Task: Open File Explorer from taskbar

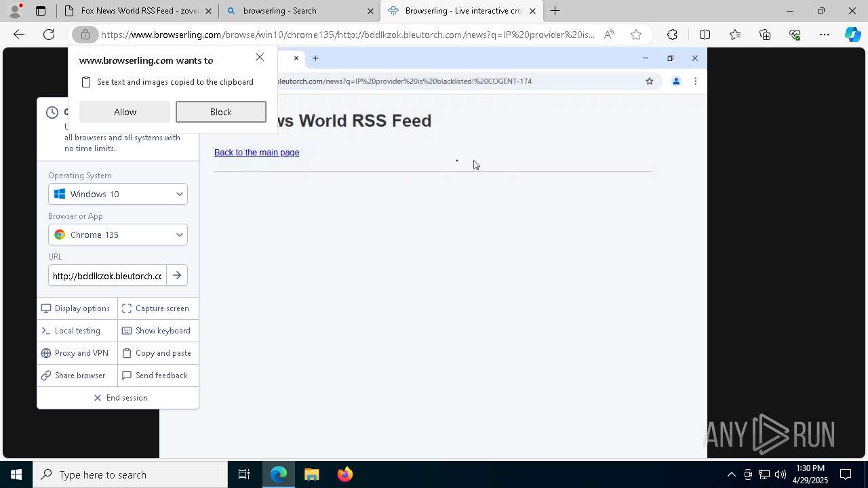Action: (311, 474)
